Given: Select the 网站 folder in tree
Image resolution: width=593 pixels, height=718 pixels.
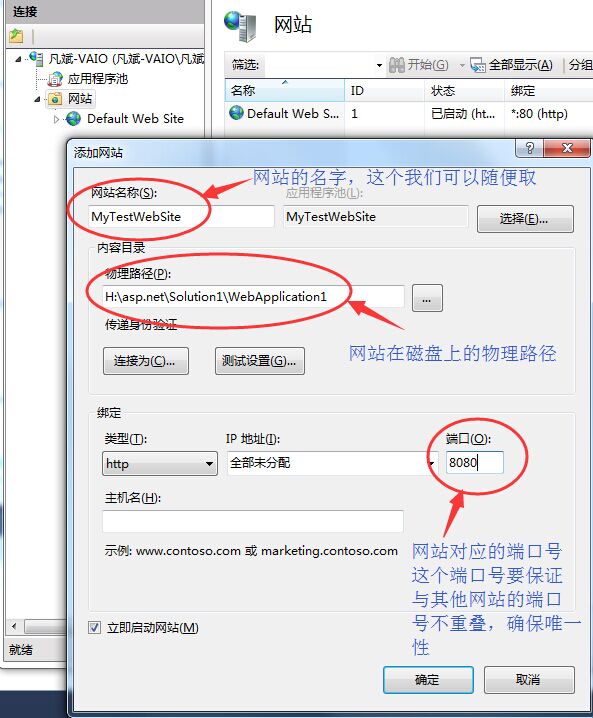Looking at the screenshot, I should coord(80,98).
